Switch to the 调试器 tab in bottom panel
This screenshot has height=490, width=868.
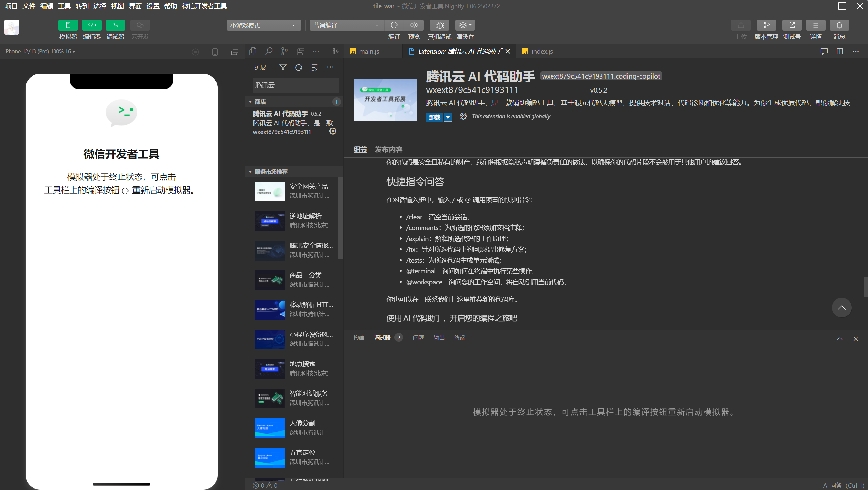[x=381, y=337]
